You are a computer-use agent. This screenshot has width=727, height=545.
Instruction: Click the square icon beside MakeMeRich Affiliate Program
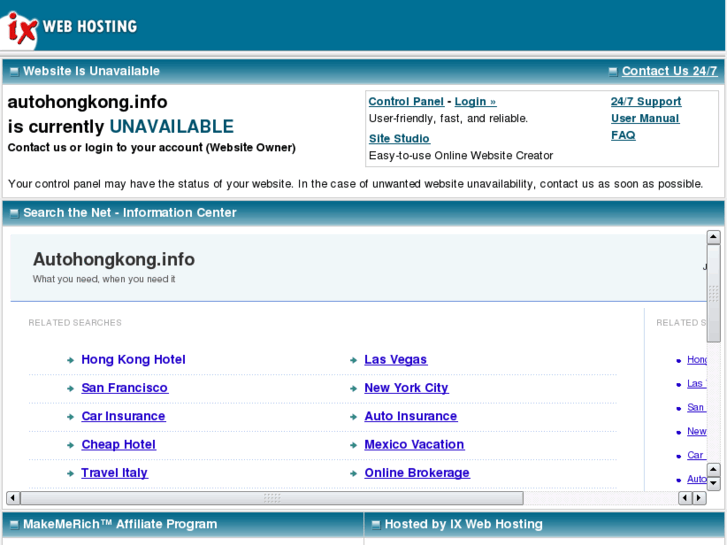14,525
